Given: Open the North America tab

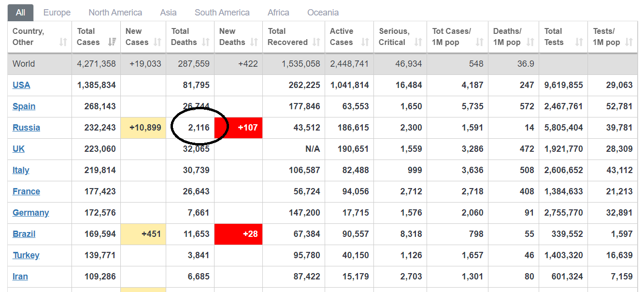Looking at the screenshot, I should pos(115,13).
